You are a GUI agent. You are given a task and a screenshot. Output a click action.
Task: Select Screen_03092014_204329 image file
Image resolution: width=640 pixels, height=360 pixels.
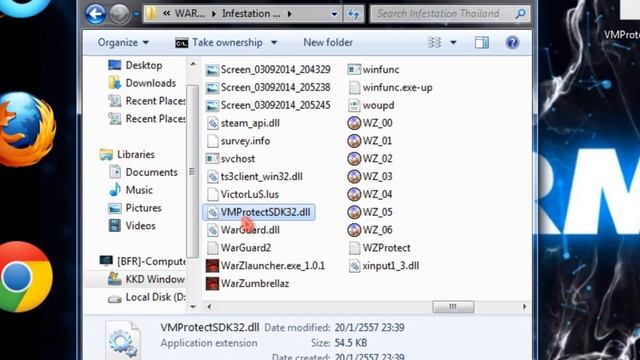(268, 70)
